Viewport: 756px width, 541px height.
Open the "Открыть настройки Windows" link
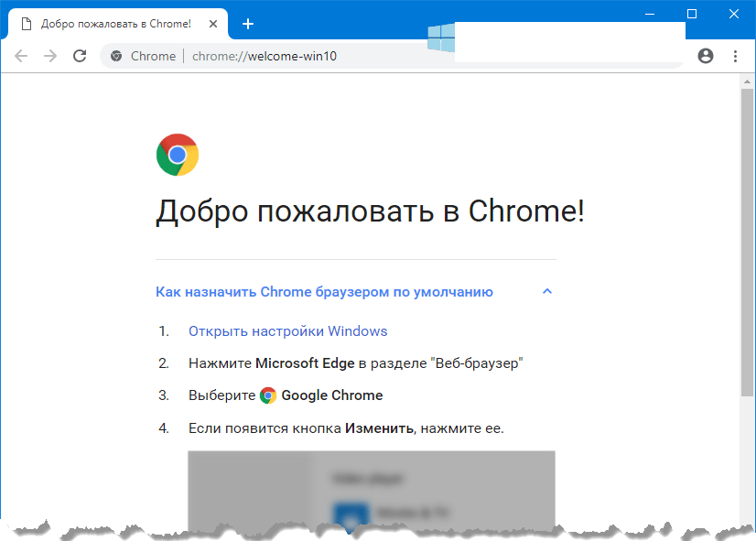(x=287, y=331)
